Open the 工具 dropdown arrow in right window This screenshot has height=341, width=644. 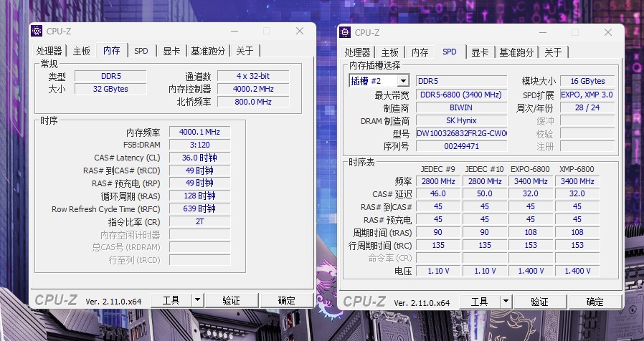click(506, 302)
